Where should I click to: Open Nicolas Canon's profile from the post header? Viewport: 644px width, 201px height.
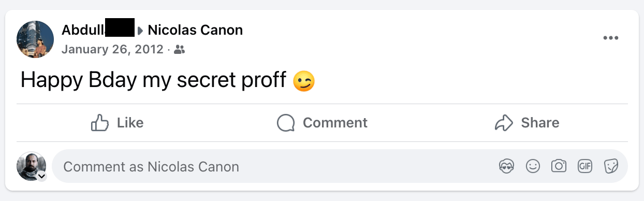(x=195, y=30)
